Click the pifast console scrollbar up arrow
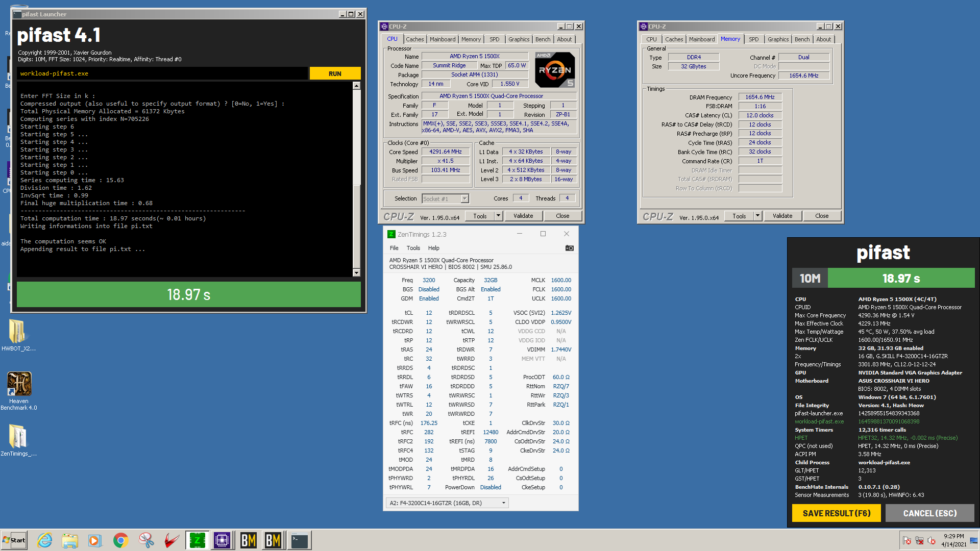Screen dimensions: 980x551 pyautogui.click(x=356, y=86)
